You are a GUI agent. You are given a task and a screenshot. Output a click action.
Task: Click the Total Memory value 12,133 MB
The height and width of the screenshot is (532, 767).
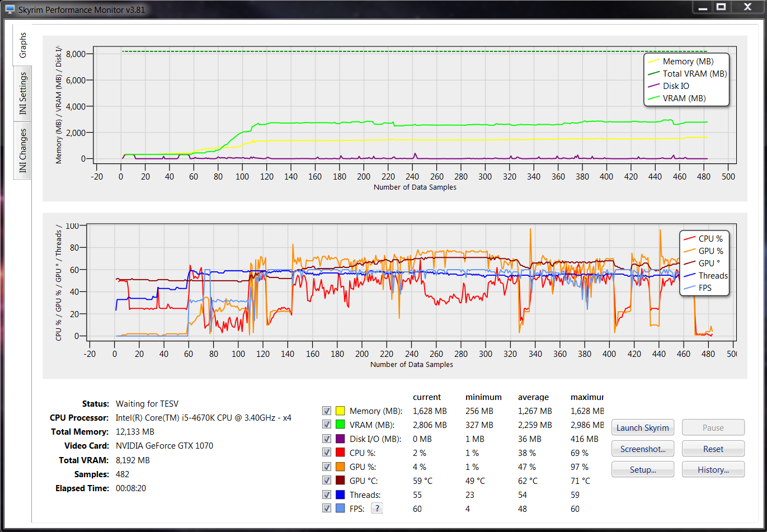pos(135,432)
